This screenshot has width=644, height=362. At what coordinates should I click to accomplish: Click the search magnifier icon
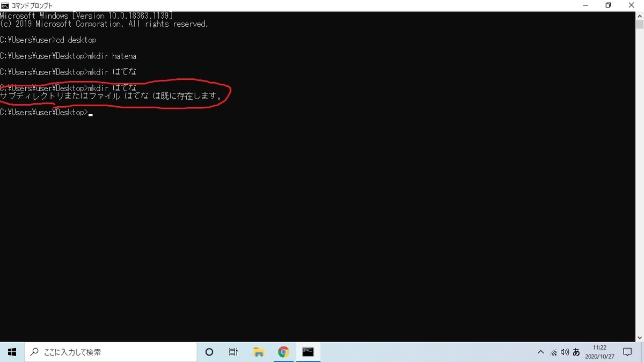[34, 352]
